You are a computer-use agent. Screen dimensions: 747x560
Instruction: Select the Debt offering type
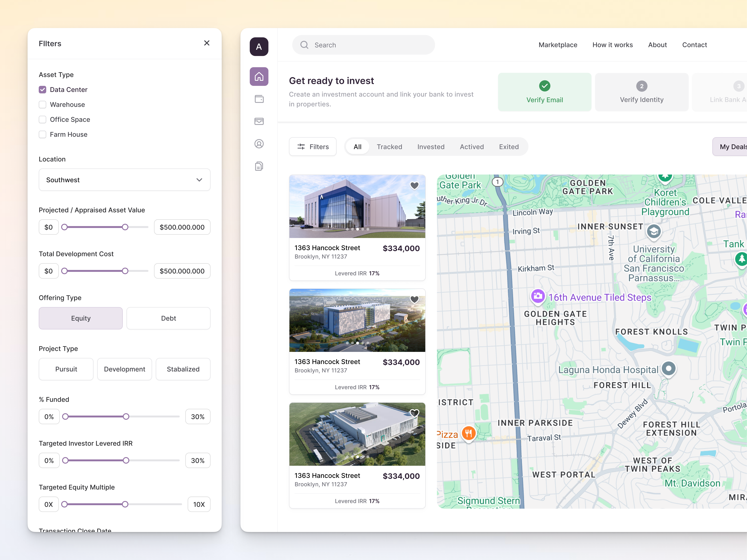168,318
